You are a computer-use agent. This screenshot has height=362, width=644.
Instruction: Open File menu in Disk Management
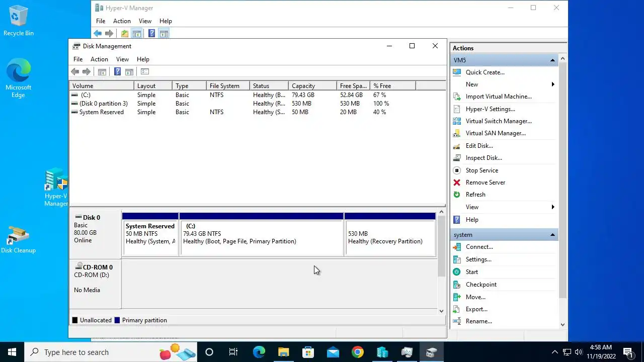coord(78,59)
